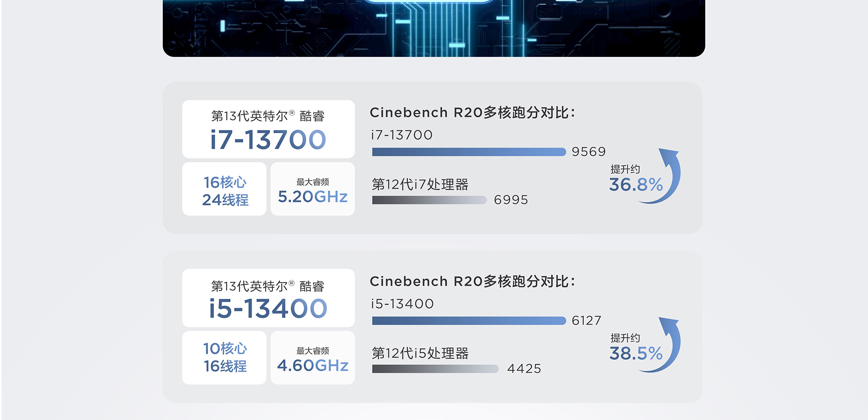868x420 pixels.
Task: Select the i5-13400 processor title card
Action: [x=268, y=298]
